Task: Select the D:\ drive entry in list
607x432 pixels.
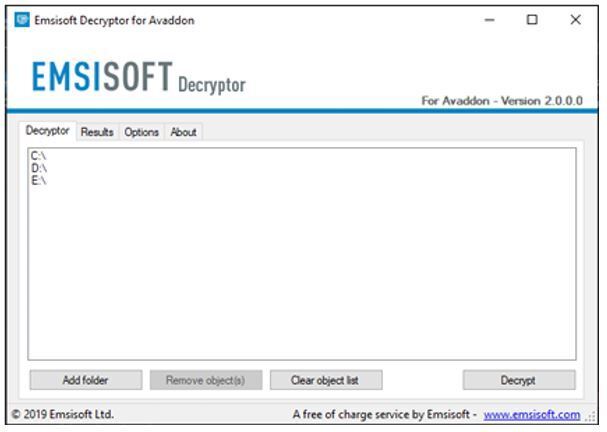Action: (39, 168)
